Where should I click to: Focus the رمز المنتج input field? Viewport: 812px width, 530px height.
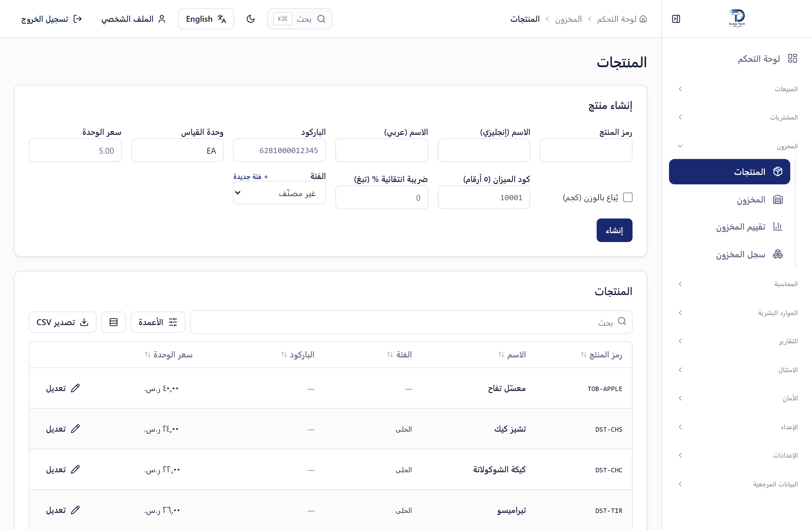(586, 150)
